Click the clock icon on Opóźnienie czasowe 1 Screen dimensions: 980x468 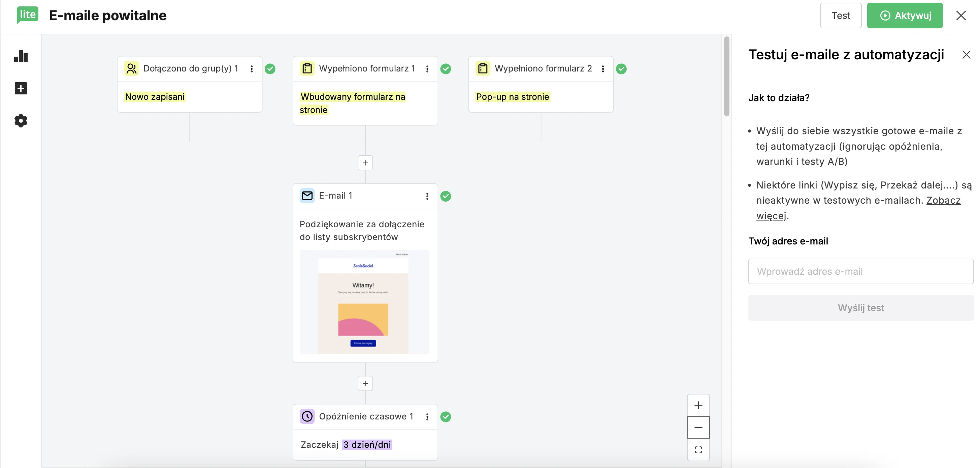[307, 416]
